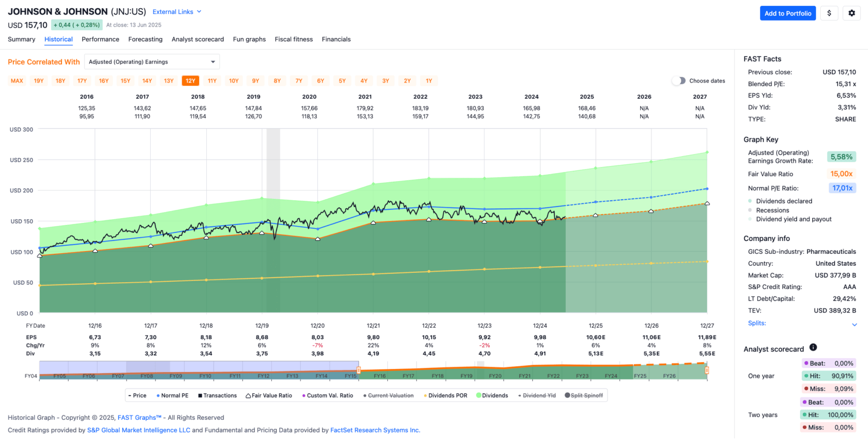Go to the Analyst scorecard tab
This screenshot has height=447, width=868.
coord(197,39)
